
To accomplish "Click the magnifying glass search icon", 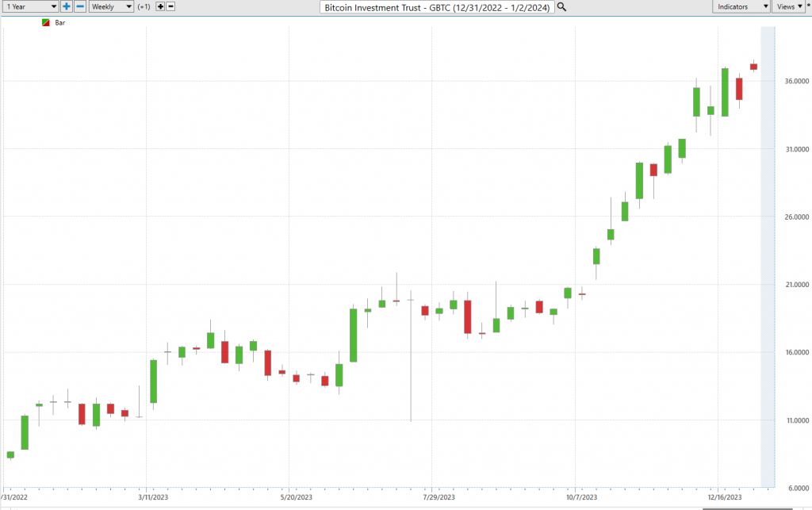I will 561,7.
